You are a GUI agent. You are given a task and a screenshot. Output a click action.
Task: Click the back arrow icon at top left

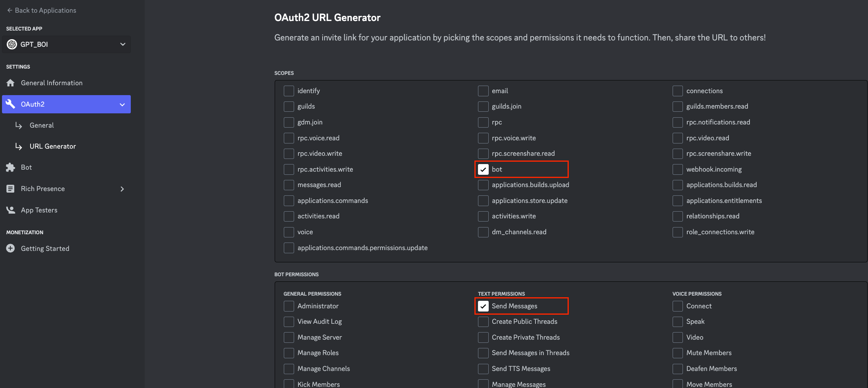tap(10, 10)
